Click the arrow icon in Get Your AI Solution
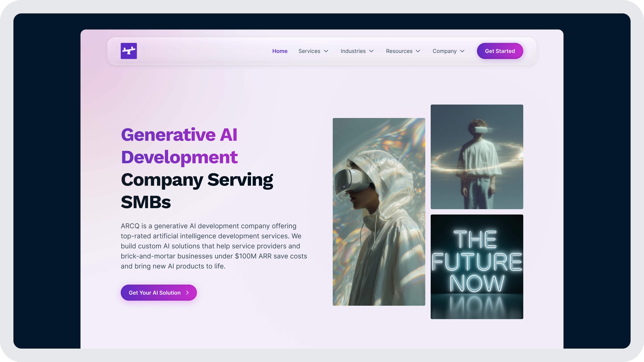The height and width of the screenshot is (362, 644). click(187, 293)
